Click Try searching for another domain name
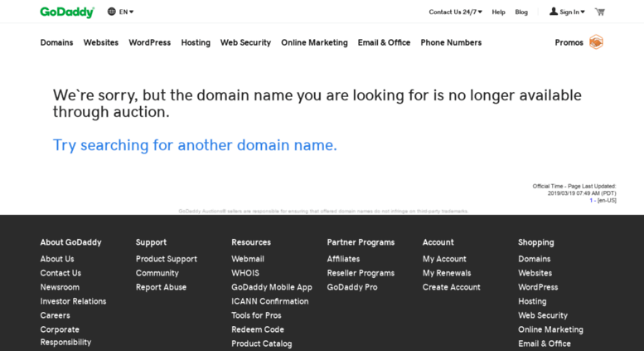The image size is (644, 351). (195, 145)
